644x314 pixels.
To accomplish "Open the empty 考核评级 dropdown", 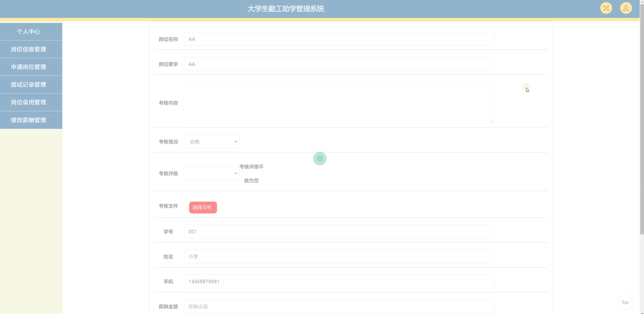I will tap(211, 173).
